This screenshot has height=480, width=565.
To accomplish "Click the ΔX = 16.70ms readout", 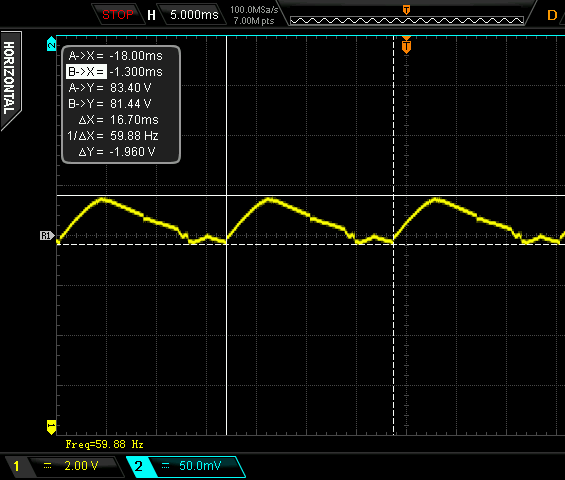I will [x=118, y=120].
